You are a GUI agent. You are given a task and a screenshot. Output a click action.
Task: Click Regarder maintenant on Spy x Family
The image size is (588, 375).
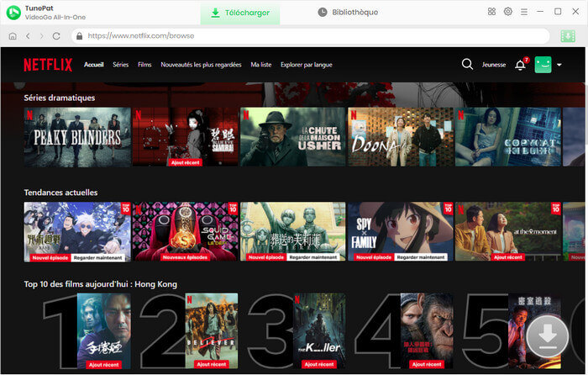point(421,257)
